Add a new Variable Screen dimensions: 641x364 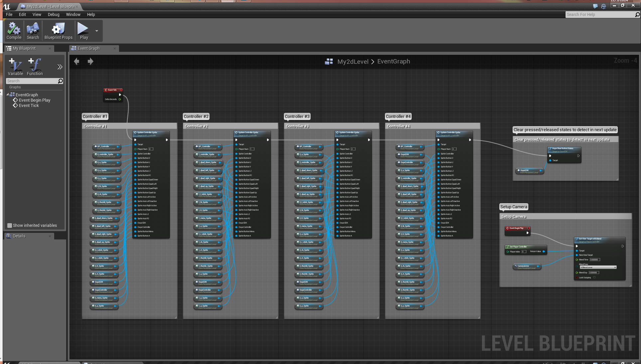[x=15, y=66]
